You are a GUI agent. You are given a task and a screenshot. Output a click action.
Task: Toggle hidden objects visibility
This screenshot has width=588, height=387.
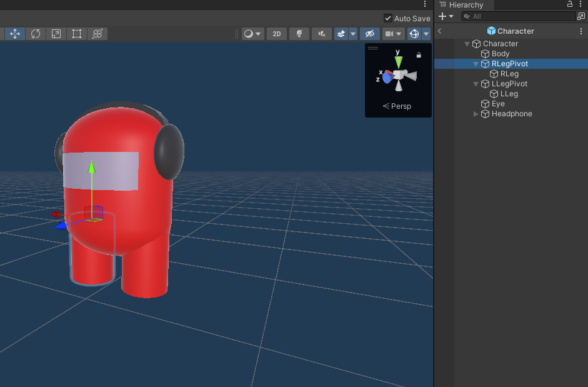click(x=370, y=34)
